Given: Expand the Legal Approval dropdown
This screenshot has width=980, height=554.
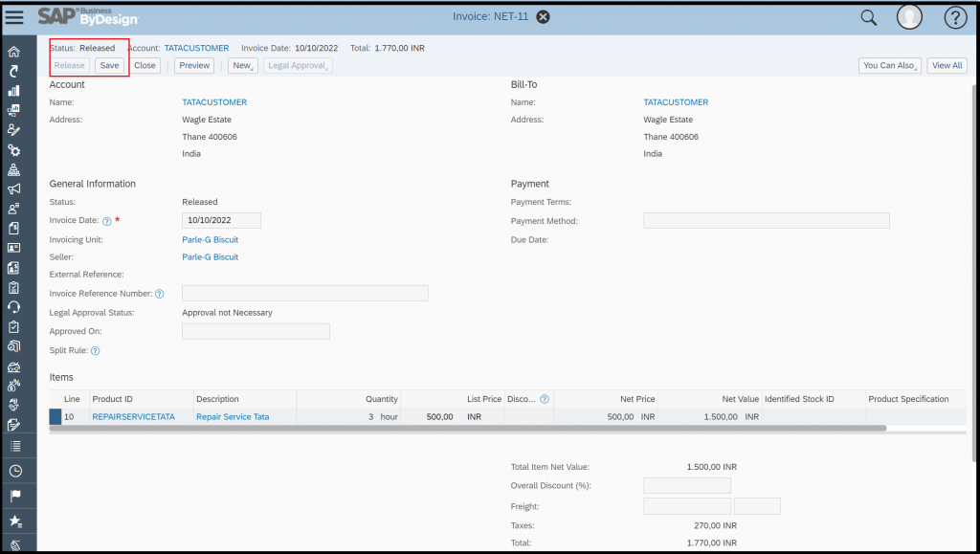Looking at the screenshot, I should [298, 66].
